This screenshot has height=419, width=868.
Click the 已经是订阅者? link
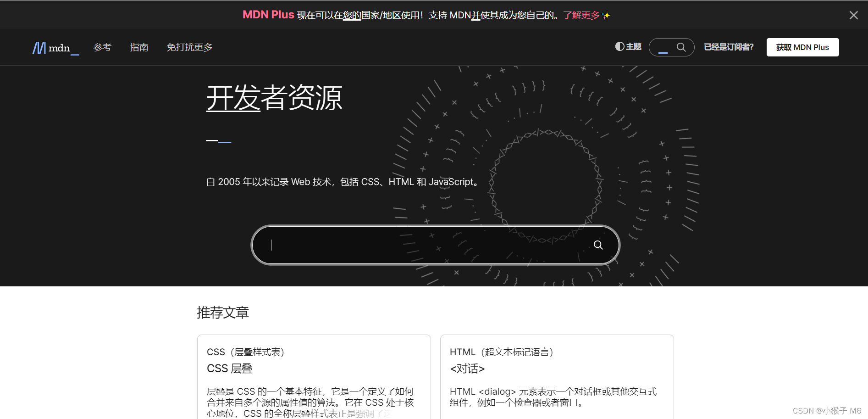(x=729, y=47)
